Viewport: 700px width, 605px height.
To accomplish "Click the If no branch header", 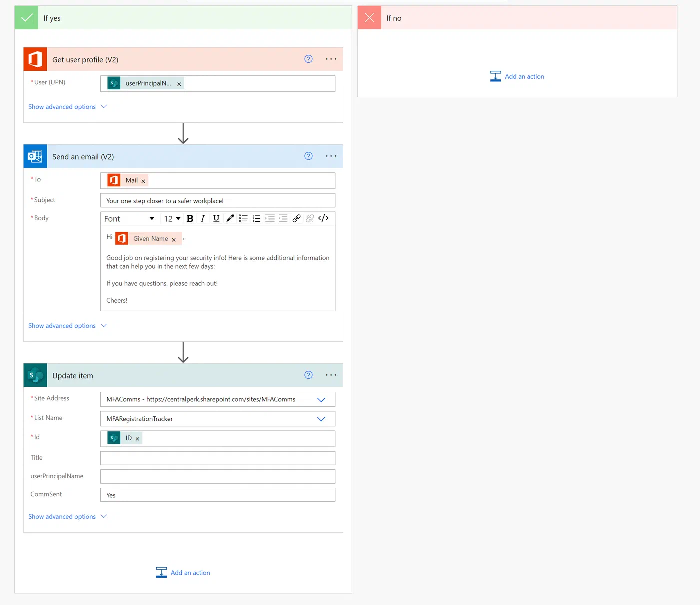I will (517, 18).
